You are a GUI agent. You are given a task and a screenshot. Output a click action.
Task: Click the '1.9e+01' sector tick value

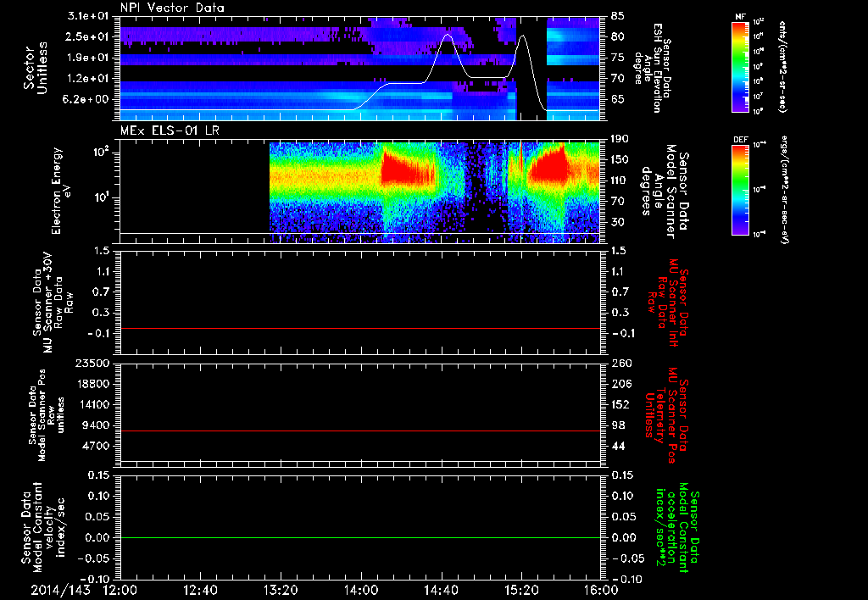click(x=88, y=58)
